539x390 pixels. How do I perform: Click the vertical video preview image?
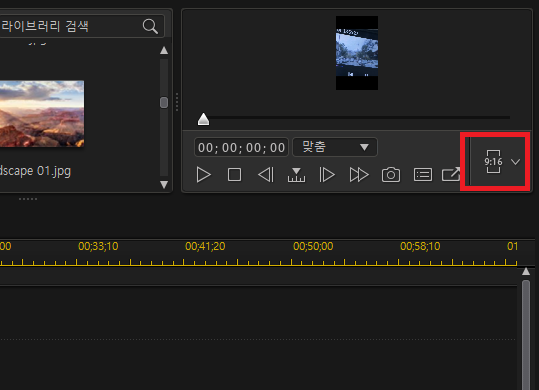click(357, 53)
